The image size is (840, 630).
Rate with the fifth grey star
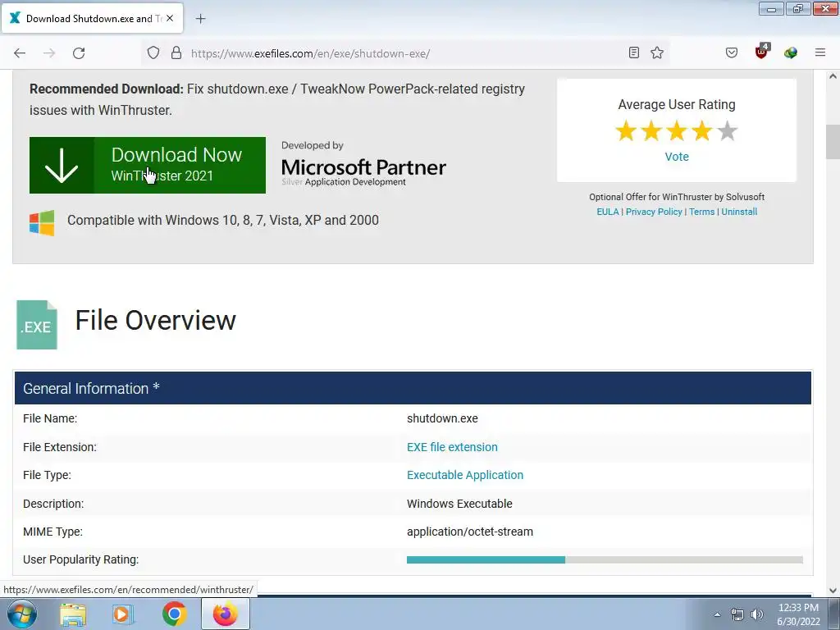click(728, 130)
